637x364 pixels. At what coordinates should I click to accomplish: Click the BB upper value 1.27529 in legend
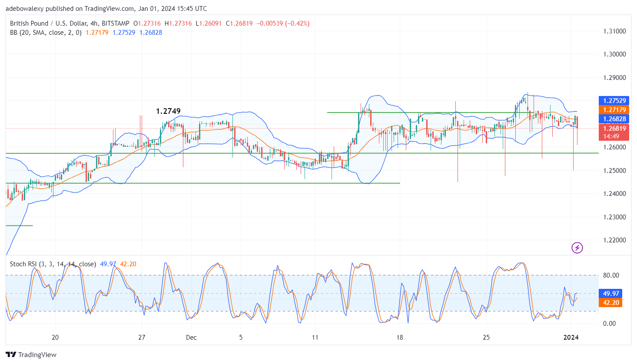point(124,33)
